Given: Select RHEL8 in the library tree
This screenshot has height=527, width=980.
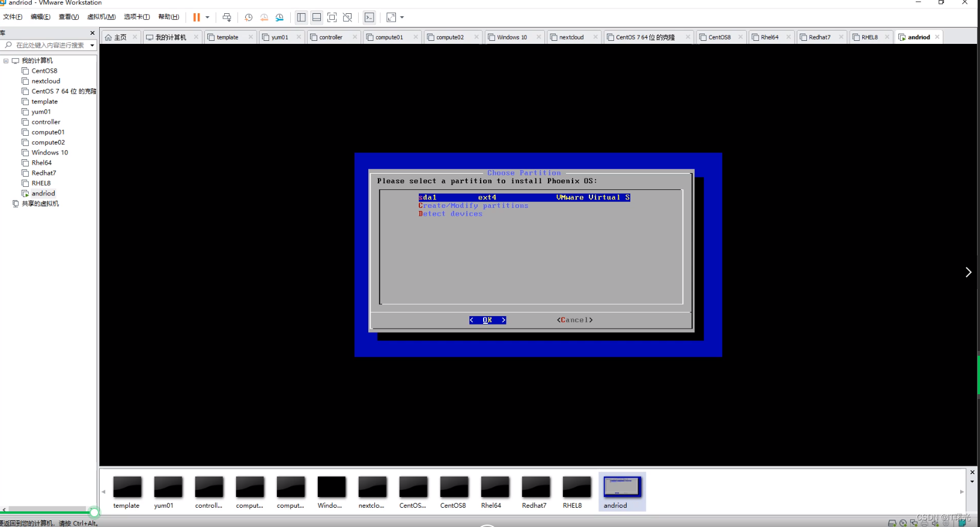Looking at the screenshot, I should tap(41, 183).
